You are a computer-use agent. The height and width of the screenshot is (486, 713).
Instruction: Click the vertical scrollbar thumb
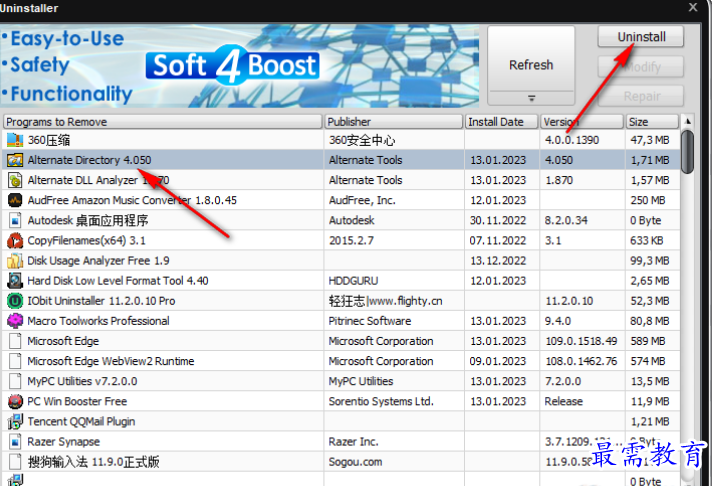coord(688,152)
